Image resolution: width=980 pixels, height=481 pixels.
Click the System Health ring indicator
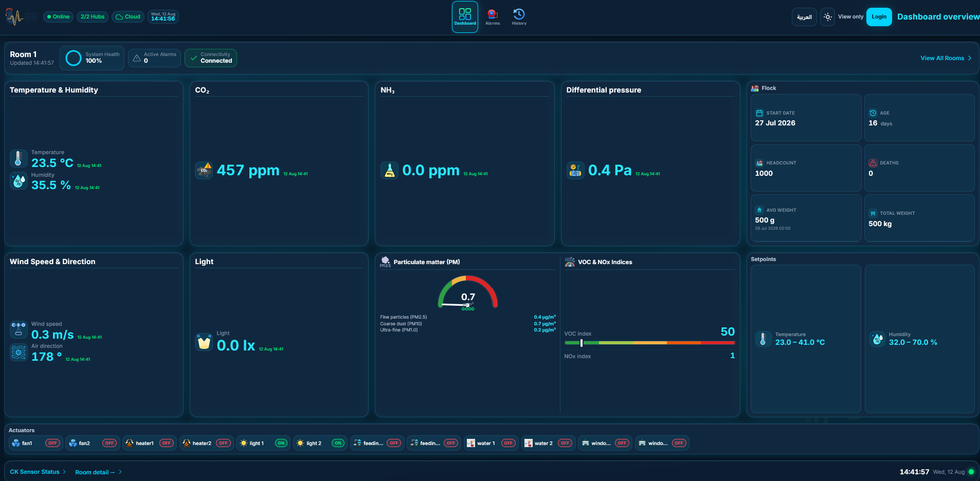(74, 58)
